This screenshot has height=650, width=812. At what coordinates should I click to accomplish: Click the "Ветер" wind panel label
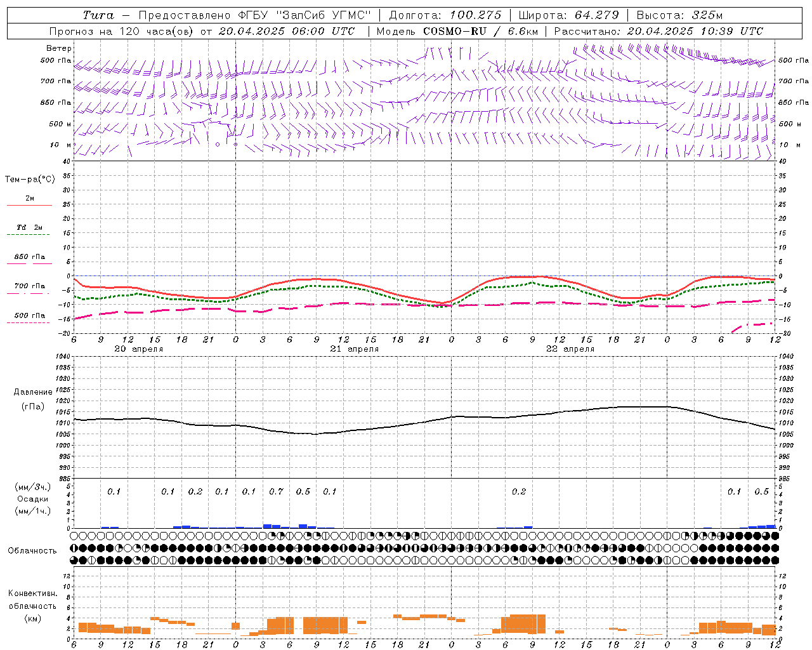point(59,48)
